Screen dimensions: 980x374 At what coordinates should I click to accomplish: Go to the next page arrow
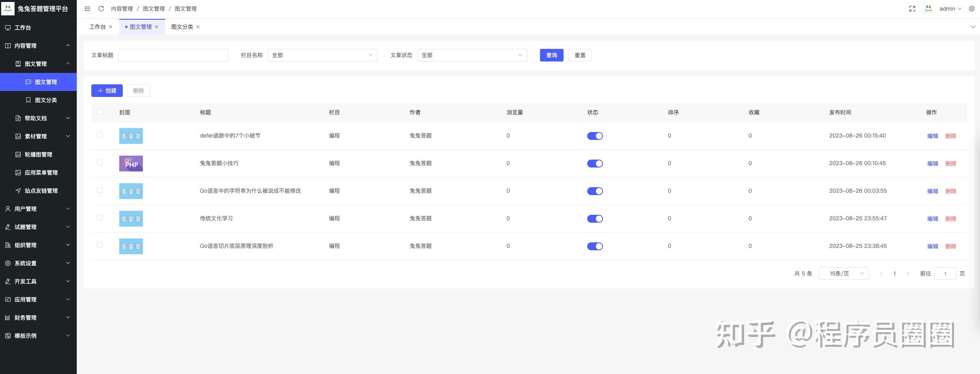[x=908, y=274]
